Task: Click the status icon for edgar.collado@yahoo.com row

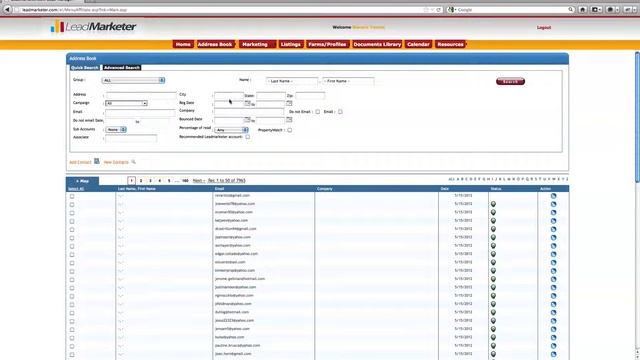Action: (x=493, y=254)
